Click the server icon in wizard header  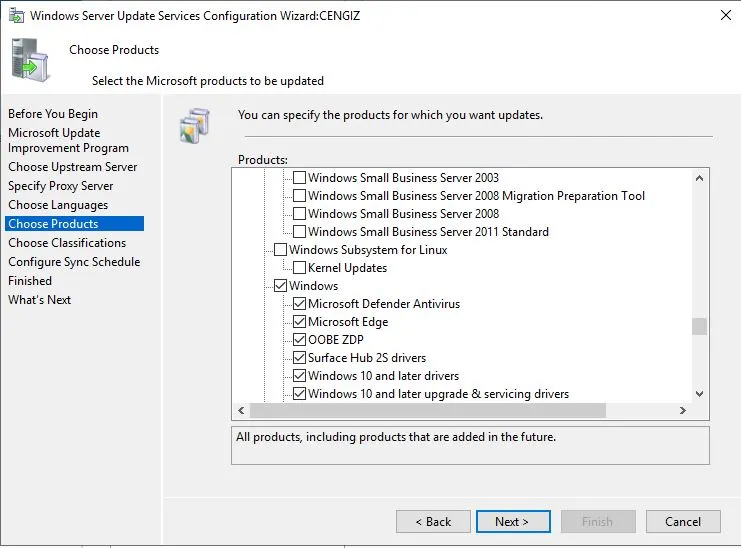tap(31, 59)
